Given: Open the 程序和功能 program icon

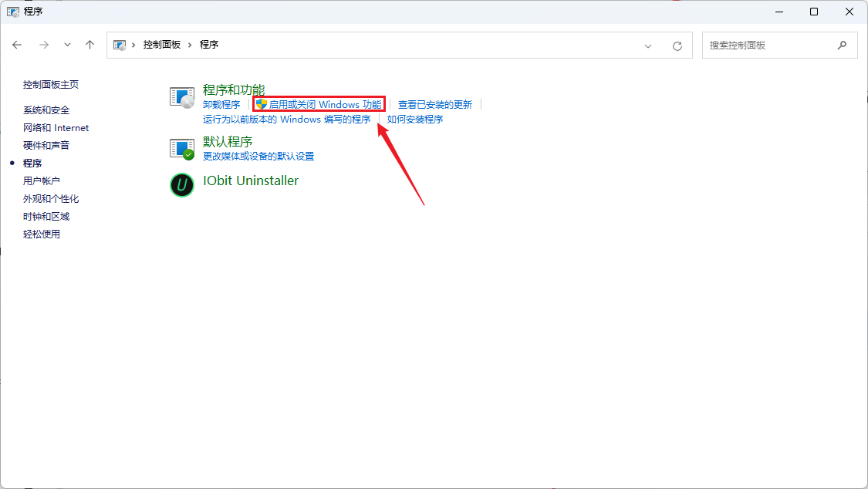Looking at the screenshot, I should coord(181,97).
